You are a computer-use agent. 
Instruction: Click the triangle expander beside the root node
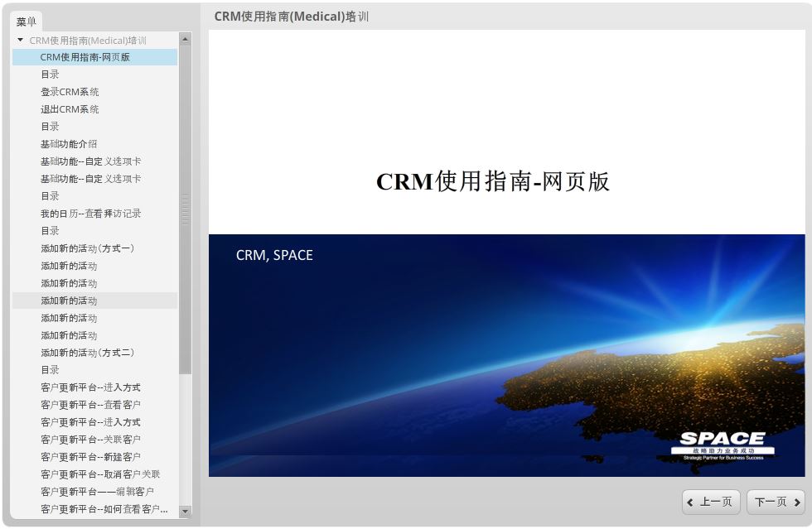pyautogui.click(x=20, y=40)
